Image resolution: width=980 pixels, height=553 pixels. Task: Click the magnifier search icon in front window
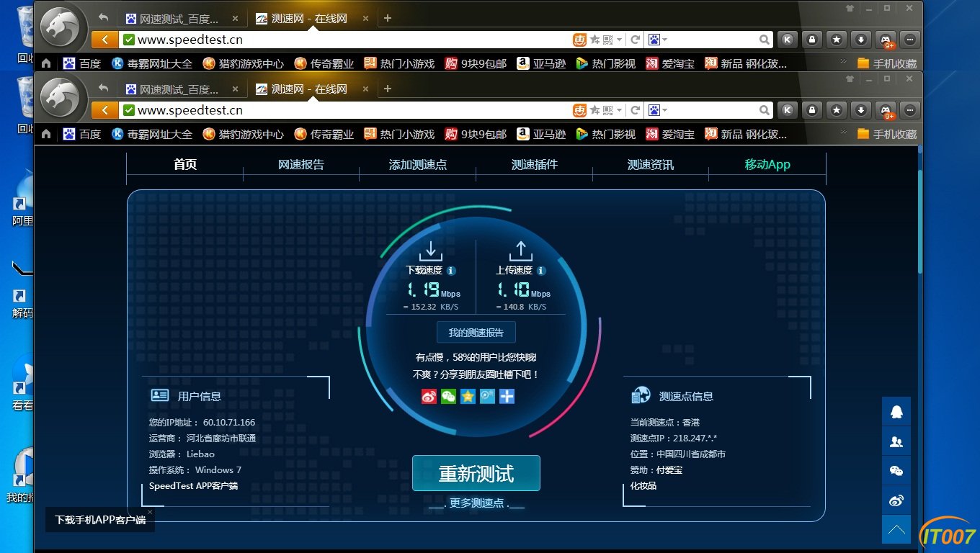[765, 110]
